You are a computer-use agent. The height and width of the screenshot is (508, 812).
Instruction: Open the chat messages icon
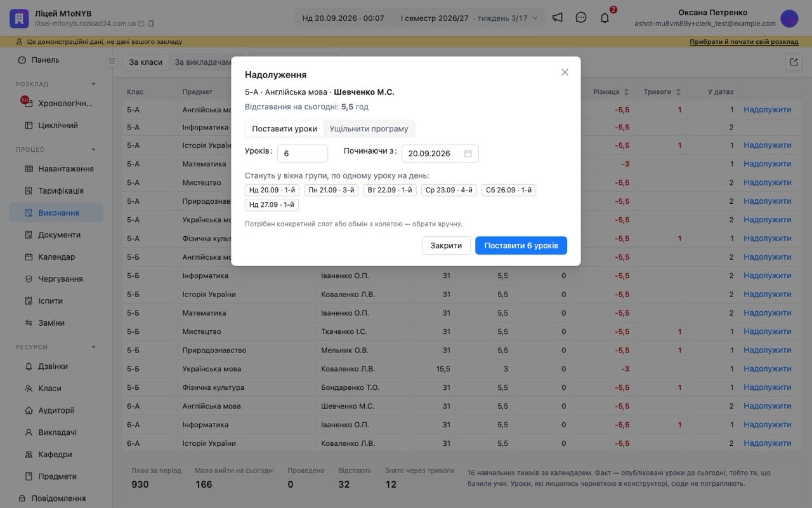click(x=581, y=18)
